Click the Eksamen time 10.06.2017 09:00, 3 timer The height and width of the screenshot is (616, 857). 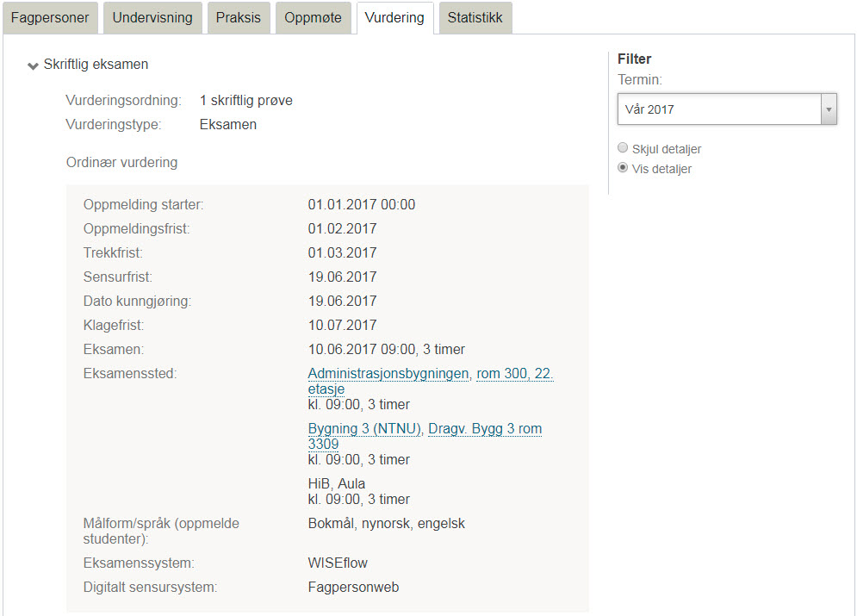click(x=387, y=349)
